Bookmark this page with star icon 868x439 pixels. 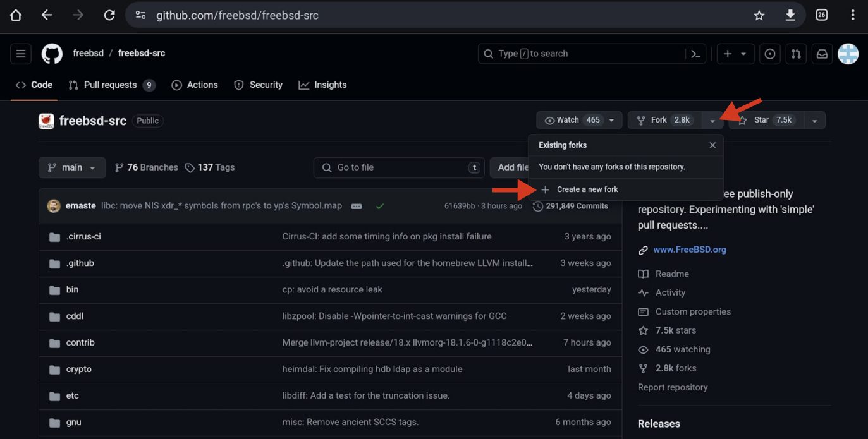pyautogui.click(x=759, y=15)
